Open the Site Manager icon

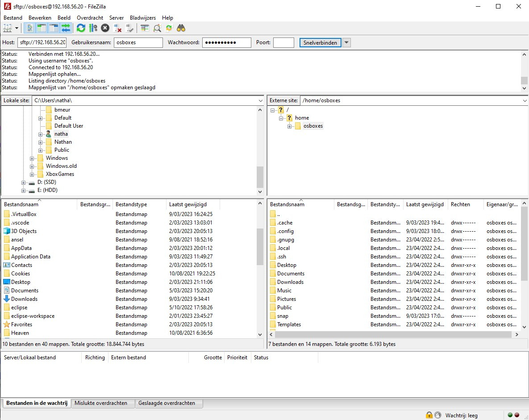8,28
